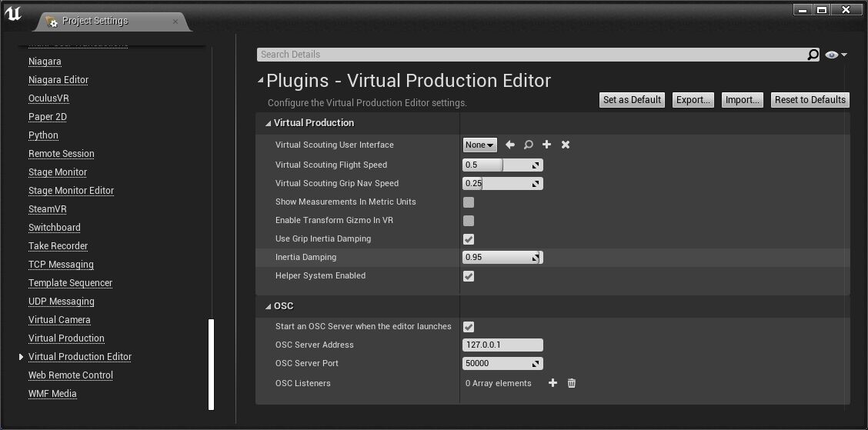Click the OSC Server Address field
This screenshot has width=868, height=430.
point(502,345)
